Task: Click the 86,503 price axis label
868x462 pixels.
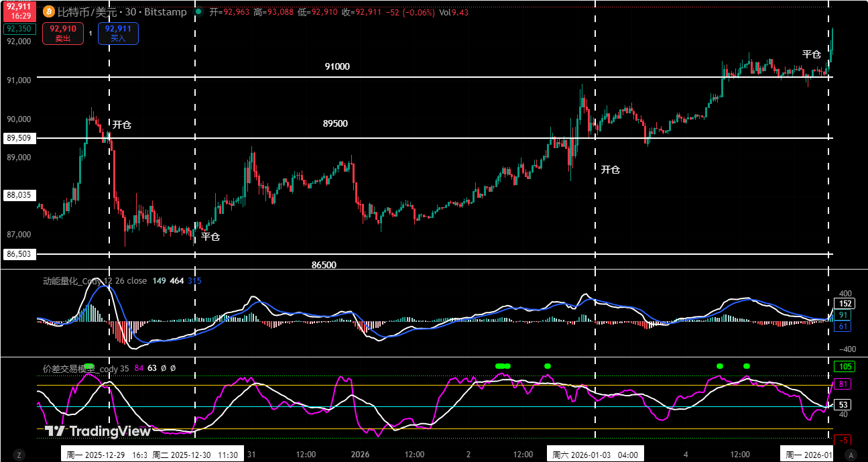Action: (19, 254)
